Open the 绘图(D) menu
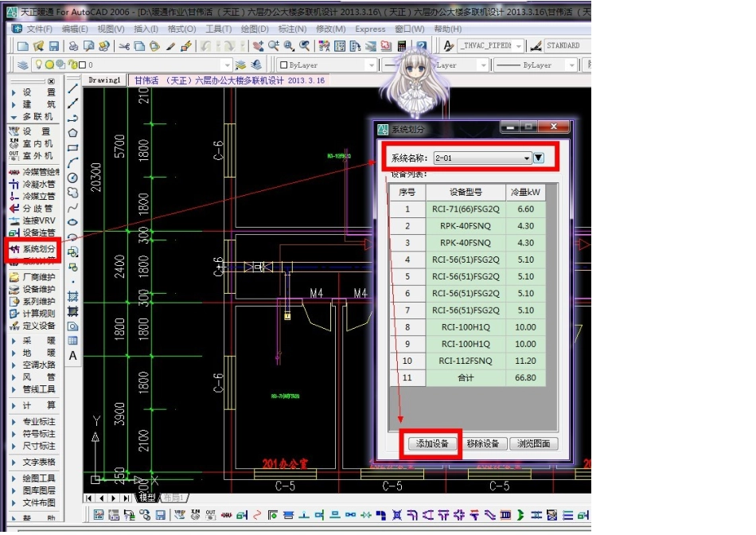Screen dimensions: 756x535 [x=254, y=29]
